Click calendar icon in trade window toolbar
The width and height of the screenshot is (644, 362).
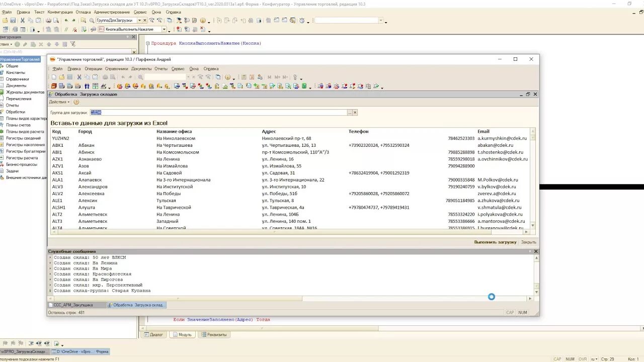pos(252,77)
